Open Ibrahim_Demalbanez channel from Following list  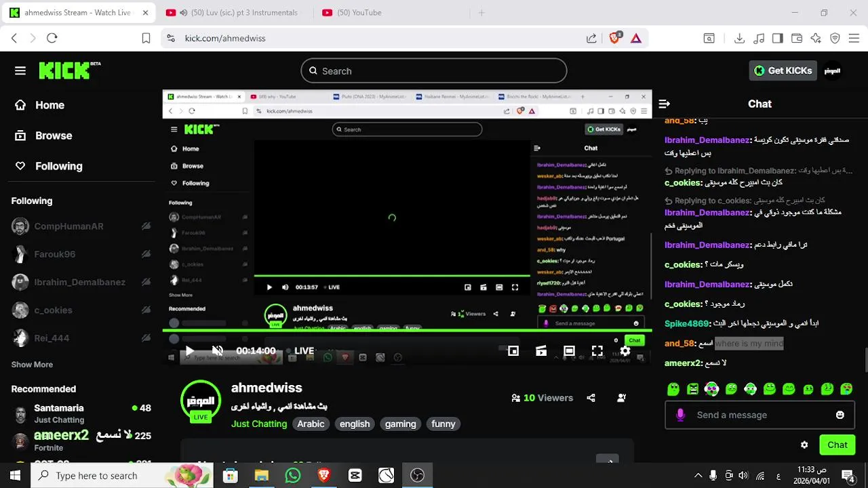pos(81,282)
